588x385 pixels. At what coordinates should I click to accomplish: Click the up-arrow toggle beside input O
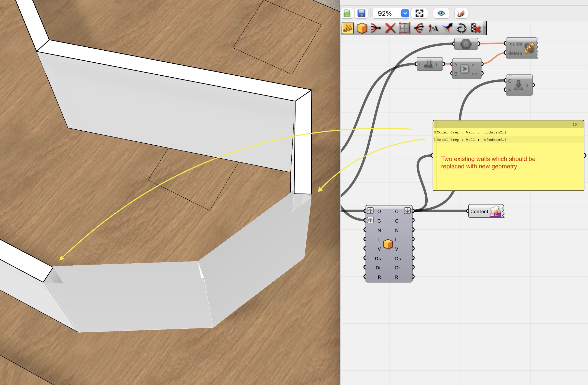370,211
